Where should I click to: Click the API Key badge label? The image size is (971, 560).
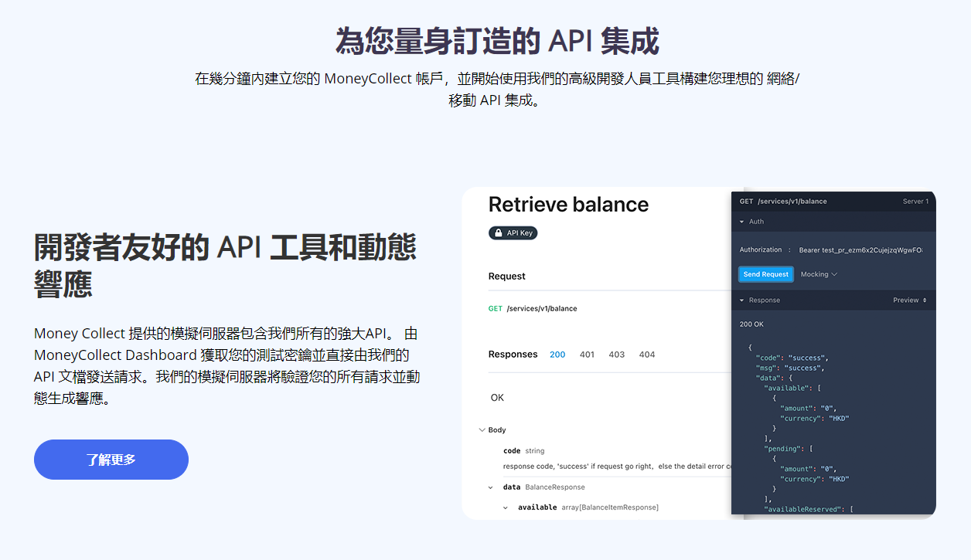520,232
